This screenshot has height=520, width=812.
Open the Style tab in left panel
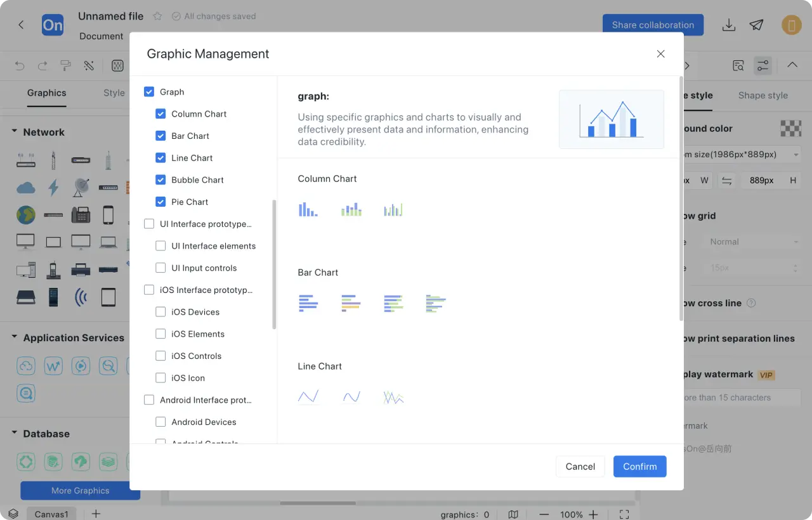(x=114, y=93)
